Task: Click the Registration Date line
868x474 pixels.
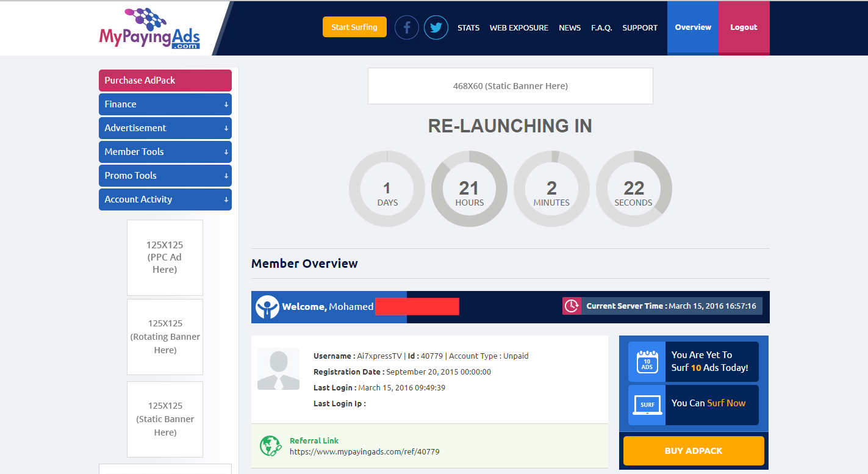Action: [x=402, y=372]
